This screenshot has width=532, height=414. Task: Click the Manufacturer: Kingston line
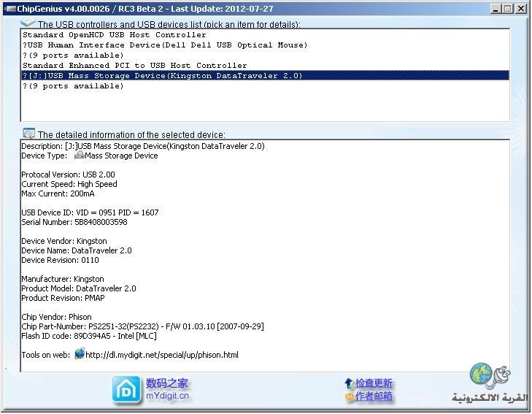coord(63,279)
